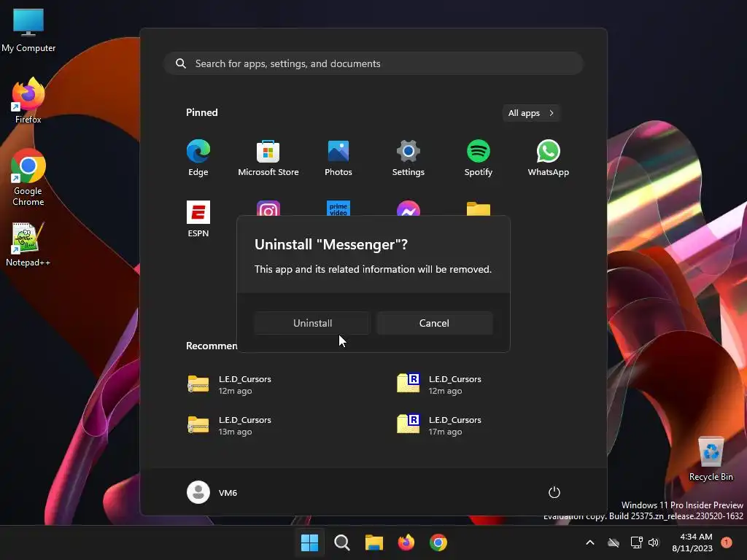Open the network status tray icon
Viewport: 747px width, 560px height.
(x=636, y=542)
